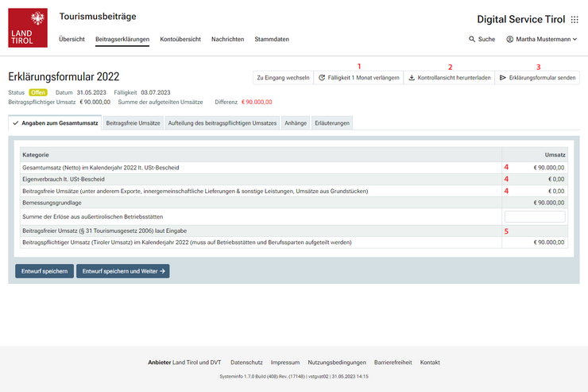Viewport: 588px width, 392px height.
Task: Send the Erklärungsformular
Action: (537, 78)
